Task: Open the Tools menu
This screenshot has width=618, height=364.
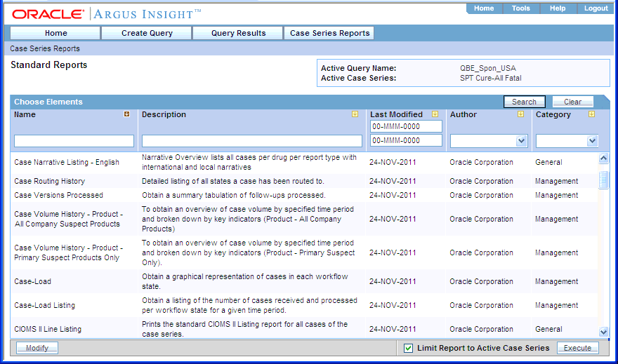Action: click(x=520, y=8)
